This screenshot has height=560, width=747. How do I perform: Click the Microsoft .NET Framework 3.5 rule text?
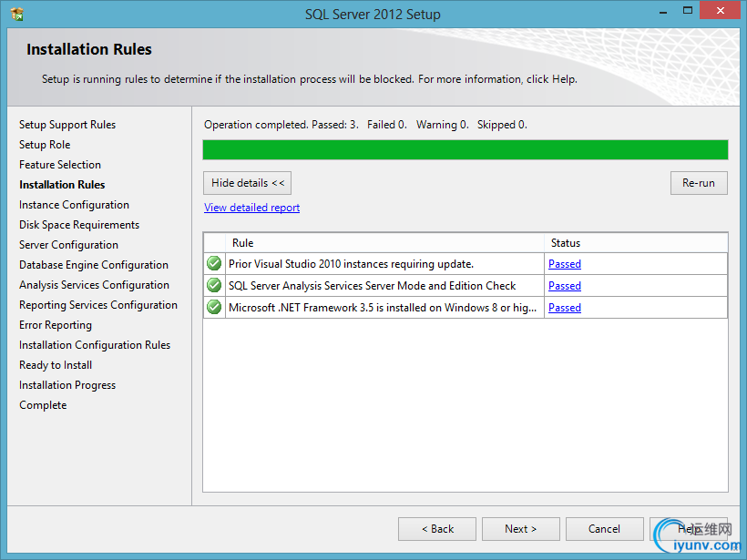tap(383, 308)
